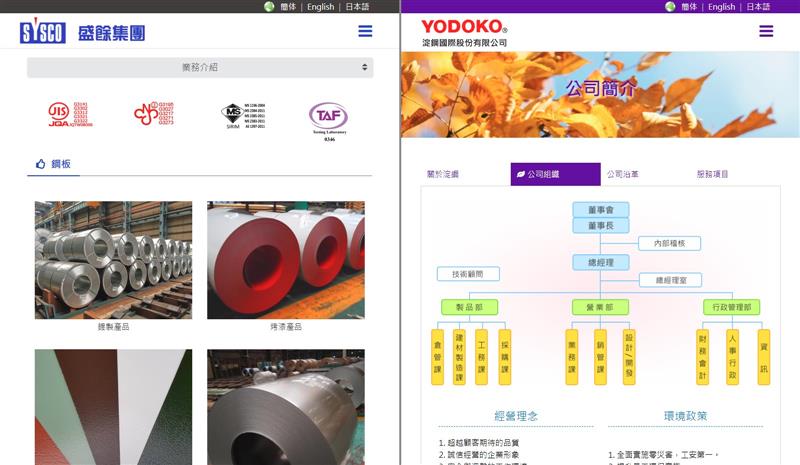
Task: Click the SYSCO logo
Action: (x=43, y=32)
